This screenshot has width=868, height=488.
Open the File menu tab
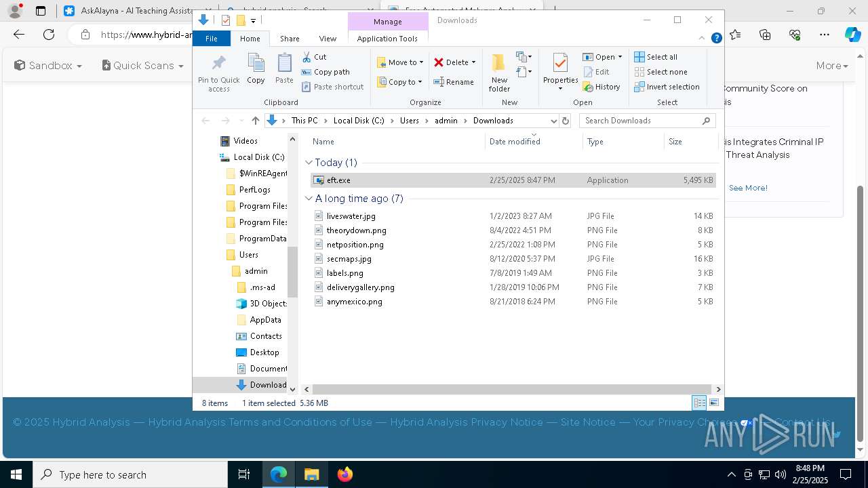tap(212, 39)
